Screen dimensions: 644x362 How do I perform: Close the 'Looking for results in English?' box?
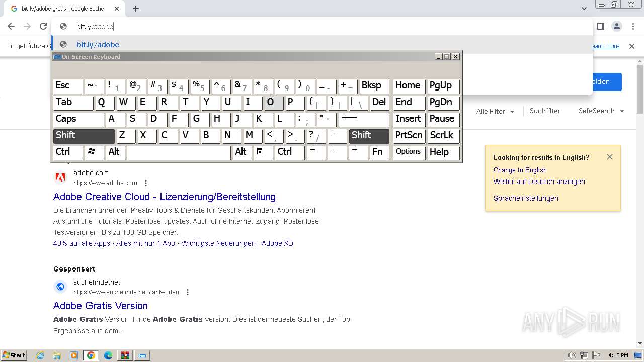click(610, 157)
